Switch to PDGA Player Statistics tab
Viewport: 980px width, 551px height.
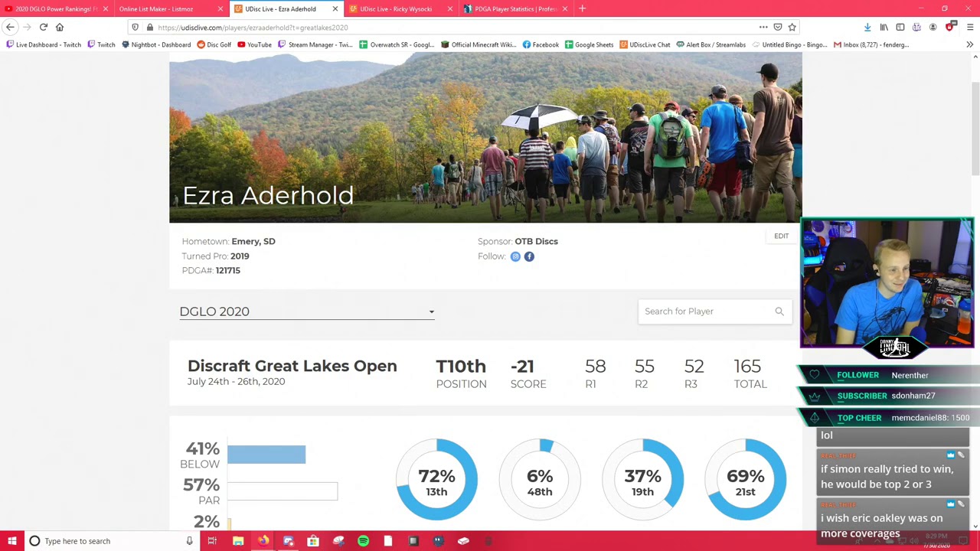point(515,8)
